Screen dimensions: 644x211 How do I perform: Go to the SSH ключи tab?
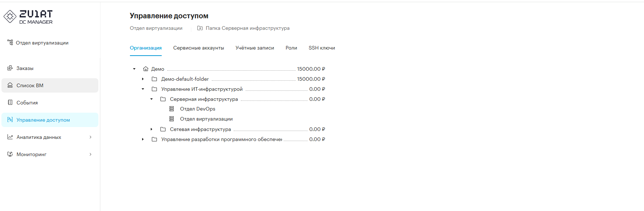coord(322,48)
